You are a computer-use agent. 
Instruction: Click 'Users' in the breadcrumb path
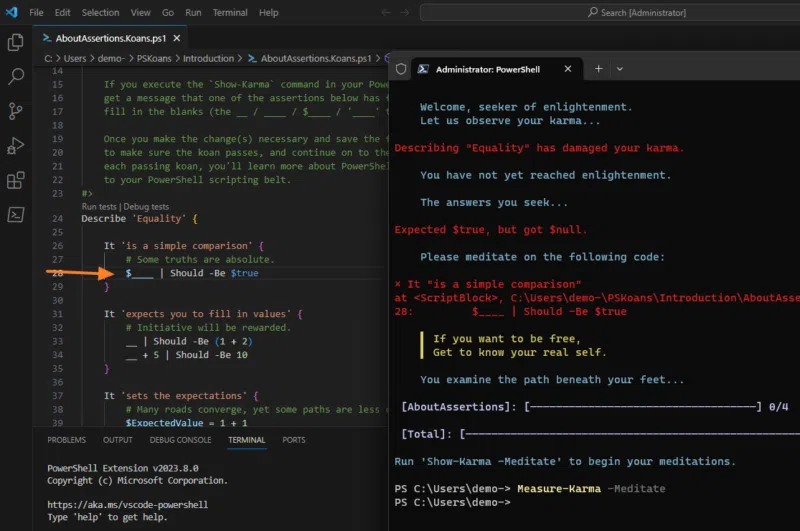click(75, 58)
